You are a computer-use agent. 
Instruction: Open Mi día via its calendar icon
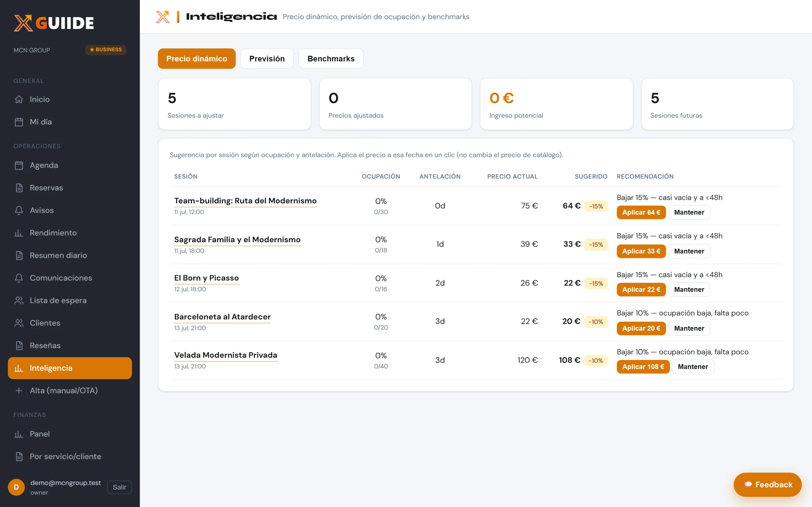(x=19, y=122)
